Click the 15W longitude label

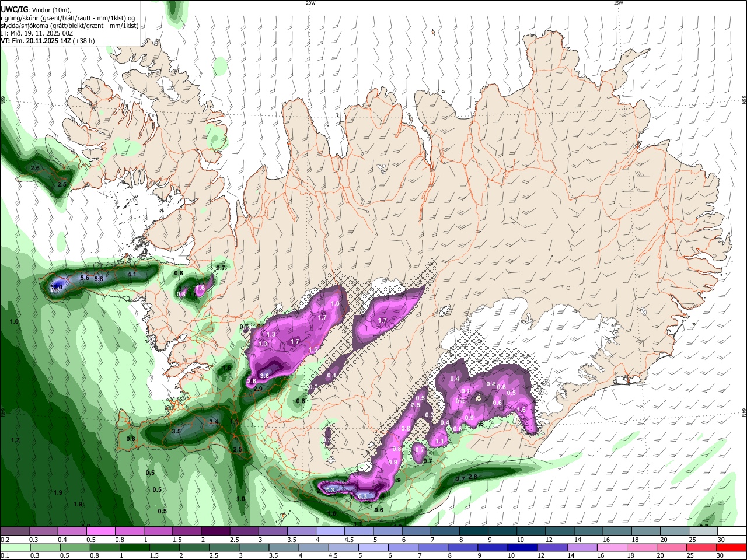coord(618,3)
